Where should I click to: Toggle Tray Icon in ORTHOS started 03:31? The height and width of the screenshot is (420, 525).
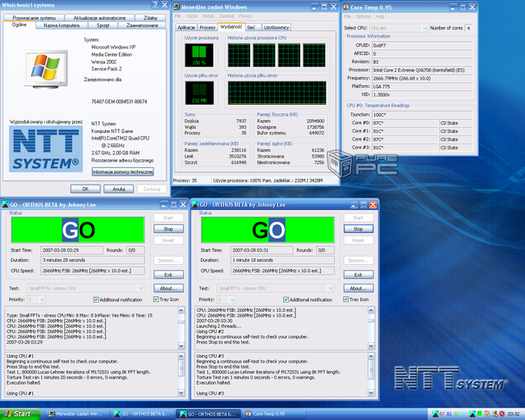pos(346,299)
